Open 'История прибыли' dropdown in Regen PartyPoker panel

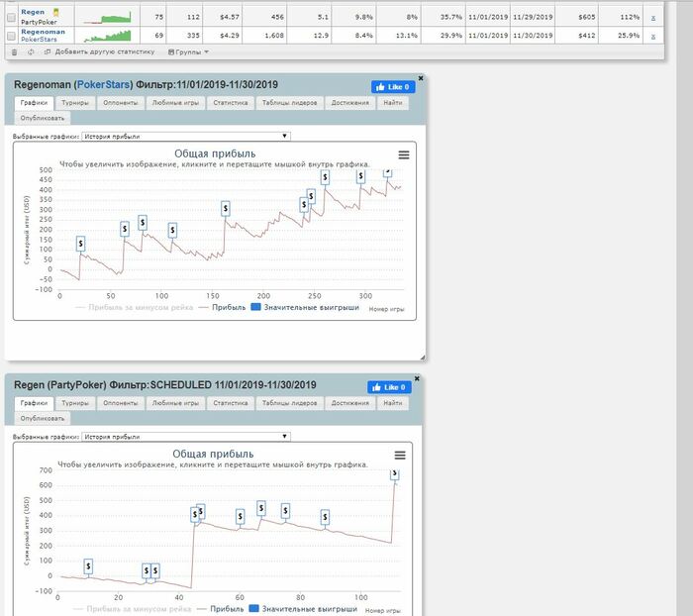tap(186, 437)
